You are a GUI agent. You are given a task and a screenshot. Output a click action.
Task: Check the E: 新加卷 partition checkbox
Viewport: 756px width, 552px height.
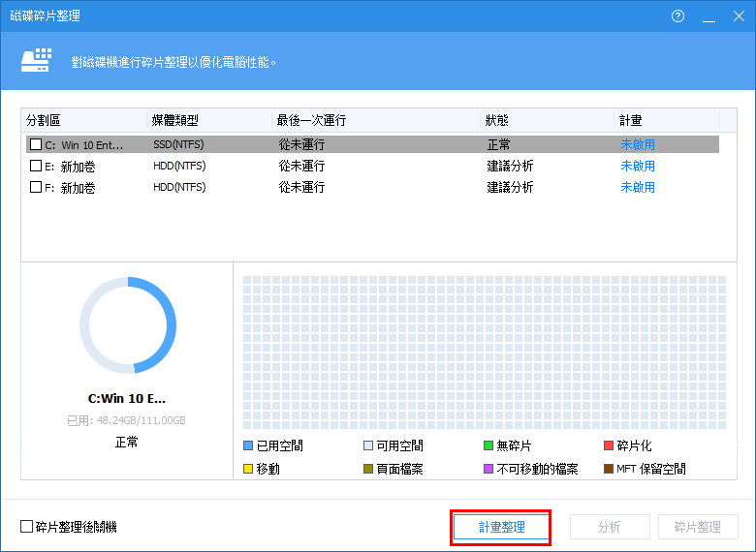pyautogui.click(x=36, y=166)
